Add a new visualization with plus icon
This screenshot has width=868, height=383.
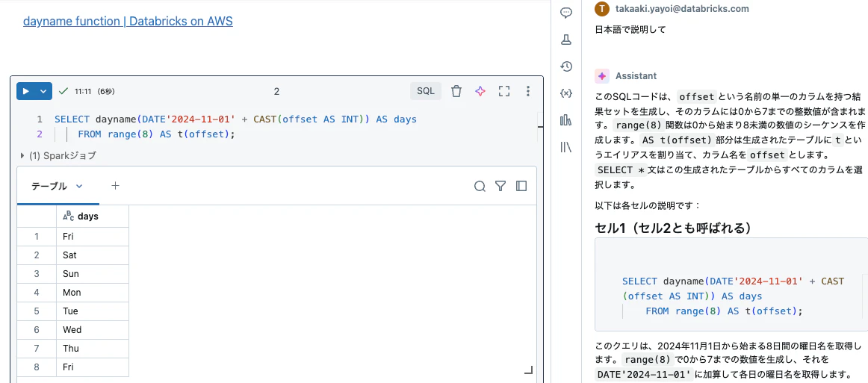[115, 185]
